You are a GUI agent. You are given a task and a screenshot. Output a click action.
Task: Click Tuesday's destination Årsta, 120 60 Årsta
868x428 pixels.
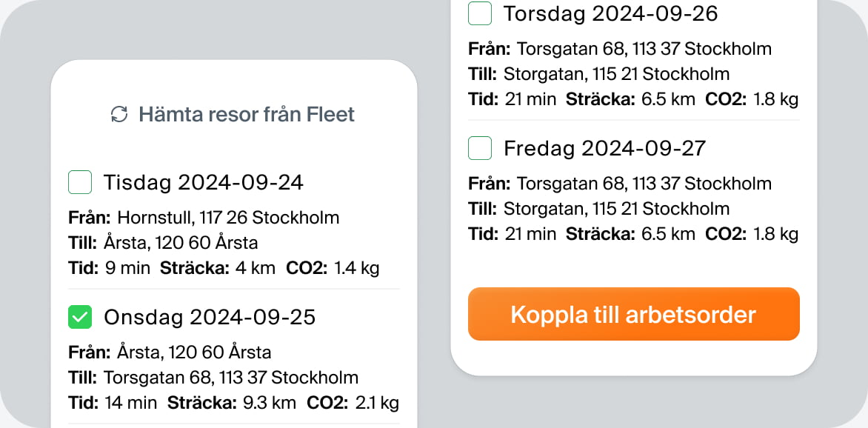tap(180, 242)
